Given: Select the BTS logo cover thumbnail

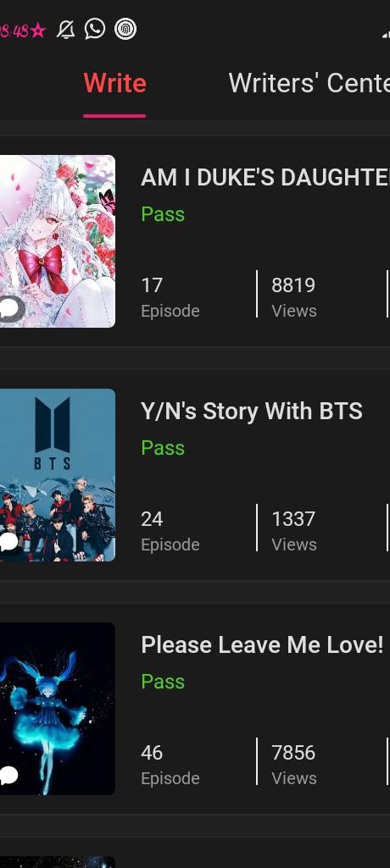Looking at the screenshot, I should coord(58,475).
